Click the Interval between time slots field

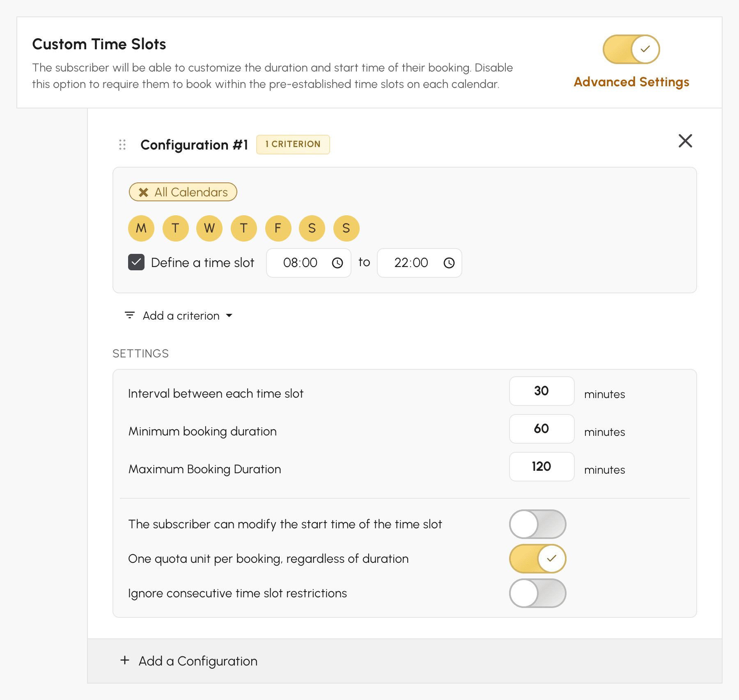[542, 391]
